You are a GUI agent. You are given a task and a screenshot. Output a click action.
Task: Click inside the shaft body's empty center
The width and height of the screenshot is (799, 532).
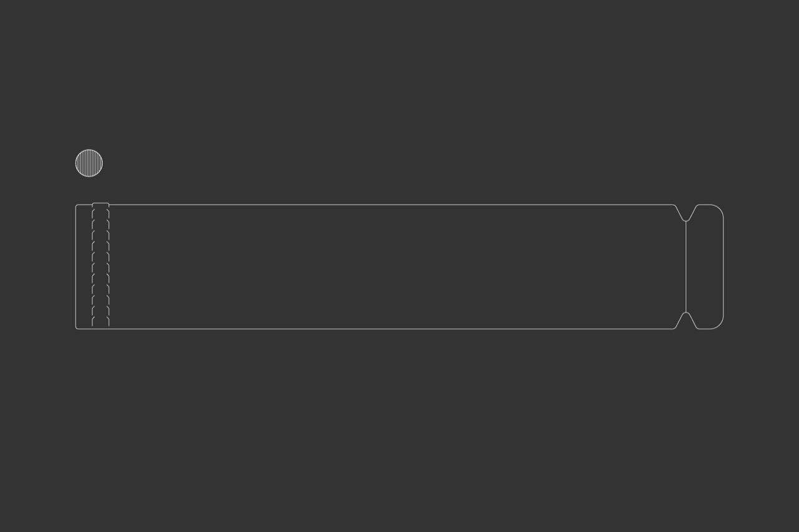point(393,266)
